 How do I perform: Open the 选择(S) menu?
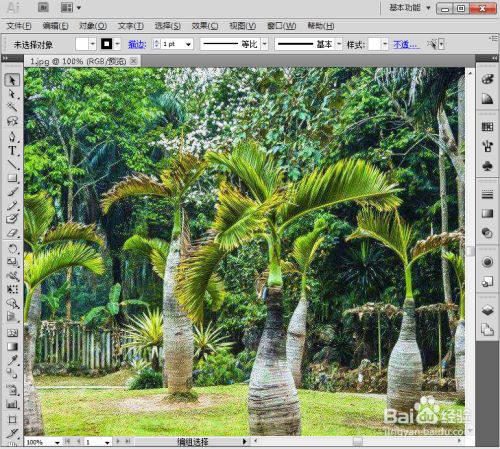click(168, 26)
